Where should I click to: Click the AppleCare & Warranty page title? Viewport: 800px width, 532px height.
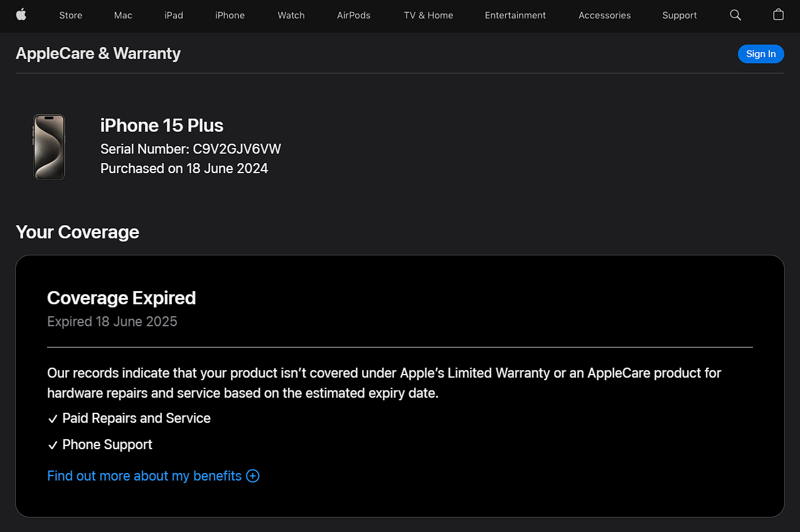[x=98, y=54]
